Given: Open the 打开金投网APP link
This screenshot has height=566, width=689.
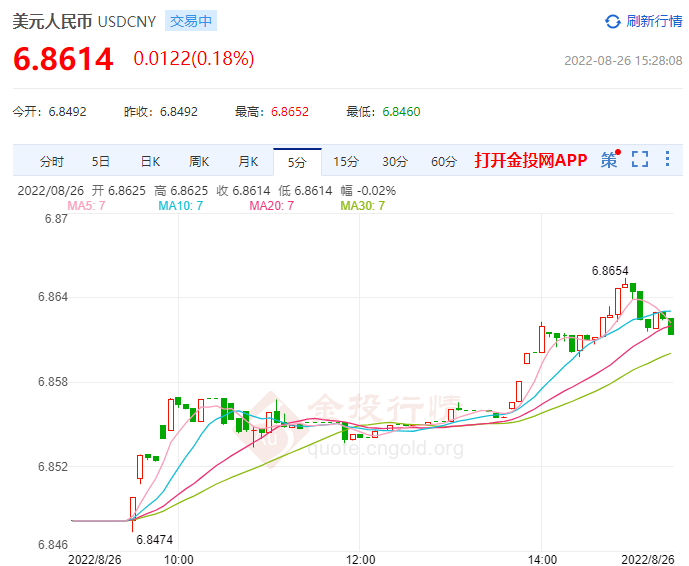Looking at the screenshot, I should point(531,160).
